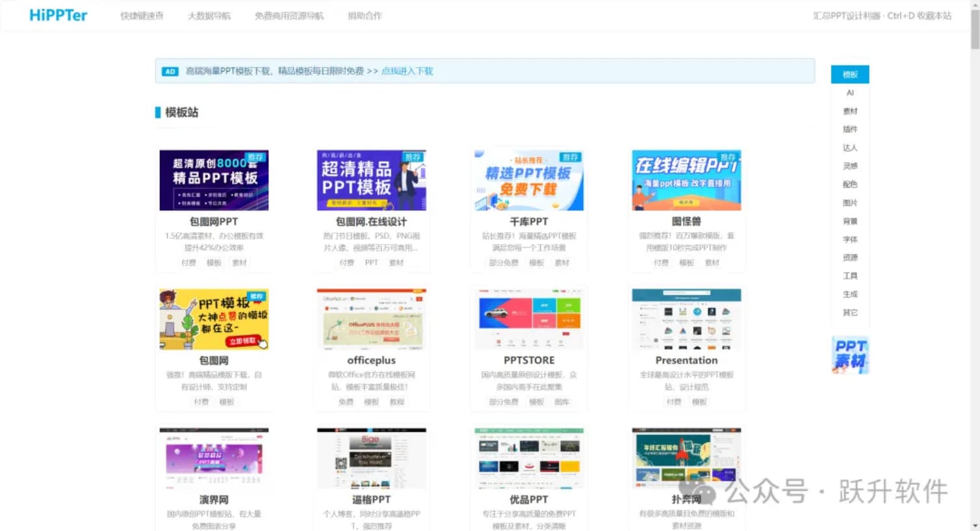Click the 包图网PPT title link

pos(214,222)
